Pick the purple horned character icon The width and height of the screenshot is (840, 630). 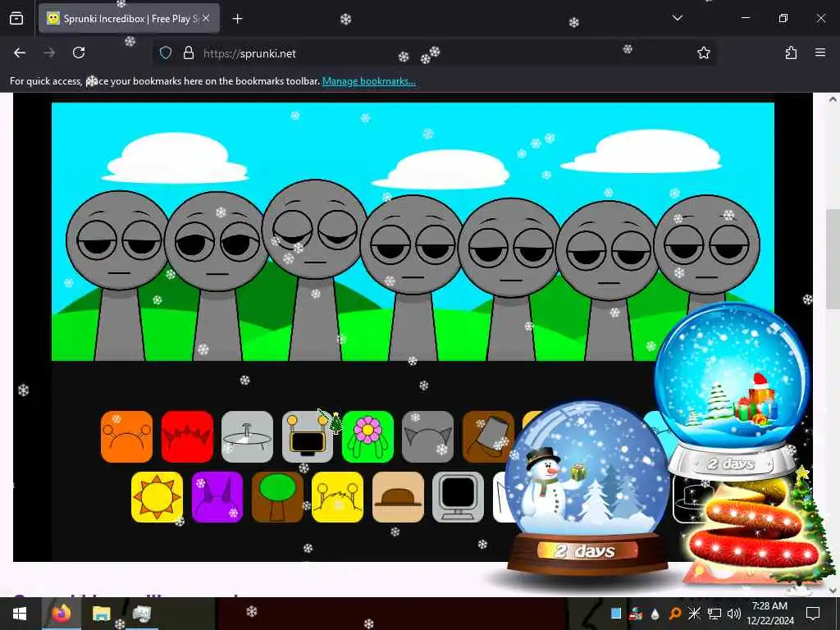(217, 496)
